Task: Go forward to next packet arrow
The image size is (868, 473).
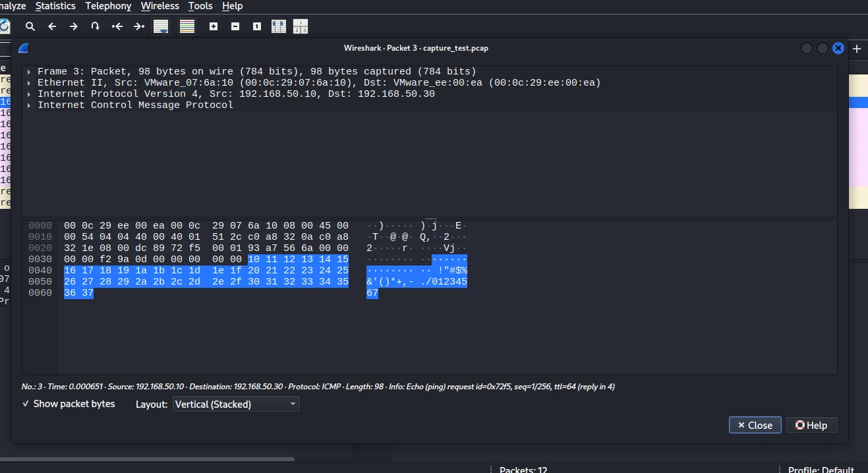Action: (74, 26)
